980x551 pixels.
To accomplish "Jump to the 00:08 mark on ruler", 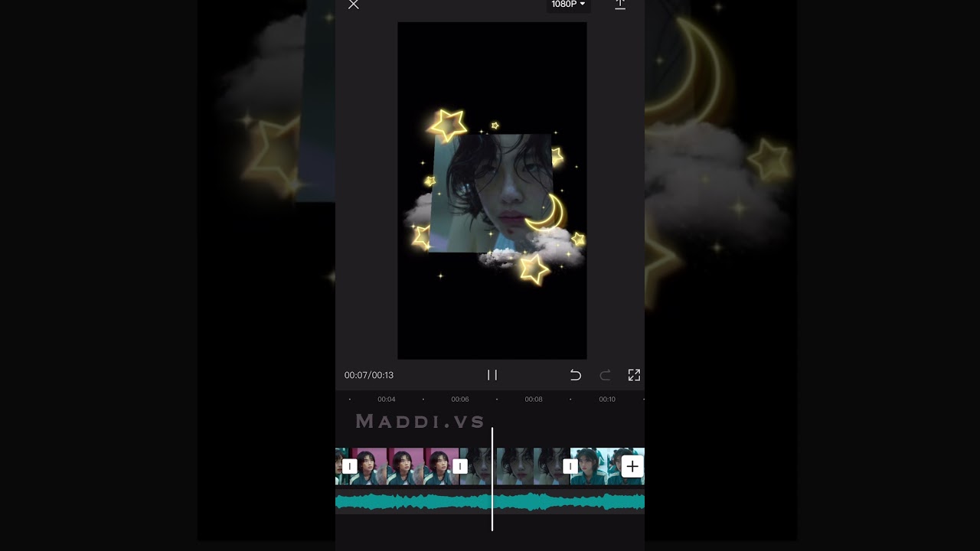I will (534, 399).
